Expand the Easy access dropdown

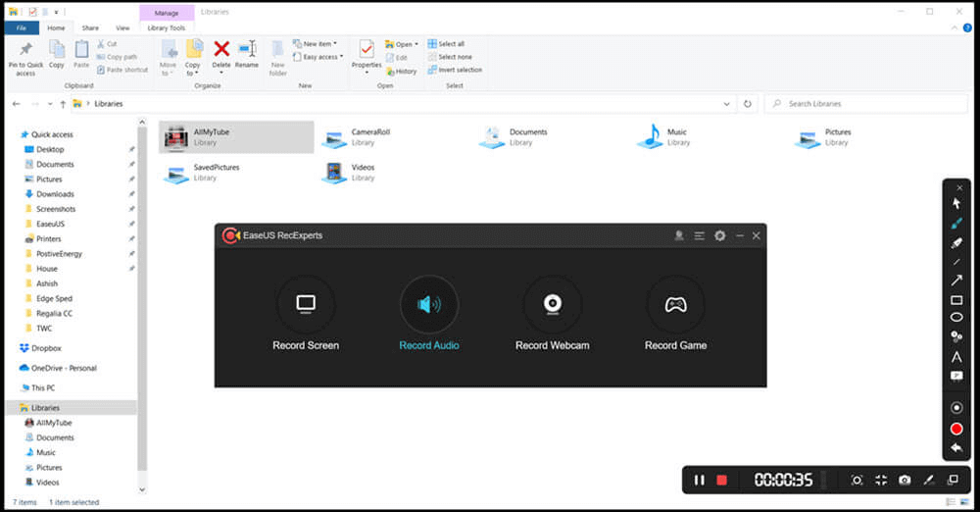point(318,57)
